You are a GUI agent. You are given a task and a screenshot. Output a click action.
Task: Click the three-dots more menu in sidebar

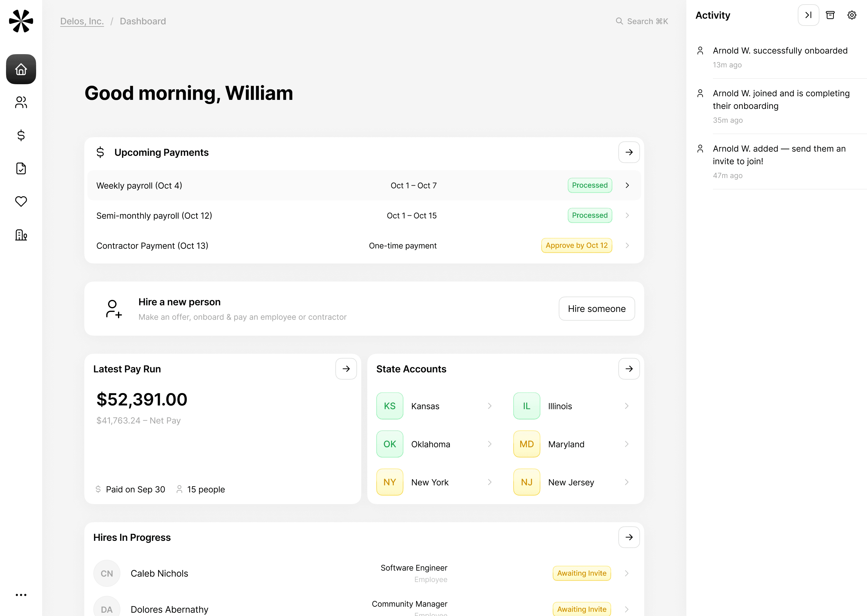[x=21, y=594]
